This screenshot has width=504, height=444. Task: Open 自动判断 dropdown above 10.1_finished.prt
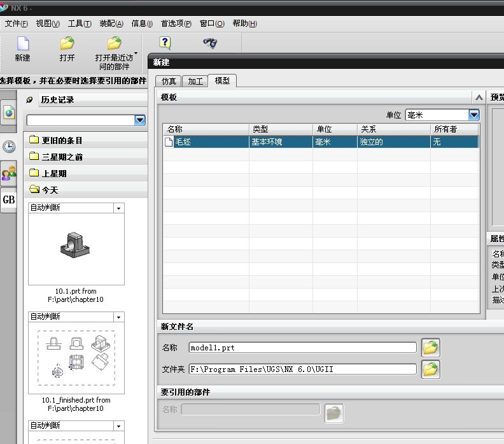118,317
